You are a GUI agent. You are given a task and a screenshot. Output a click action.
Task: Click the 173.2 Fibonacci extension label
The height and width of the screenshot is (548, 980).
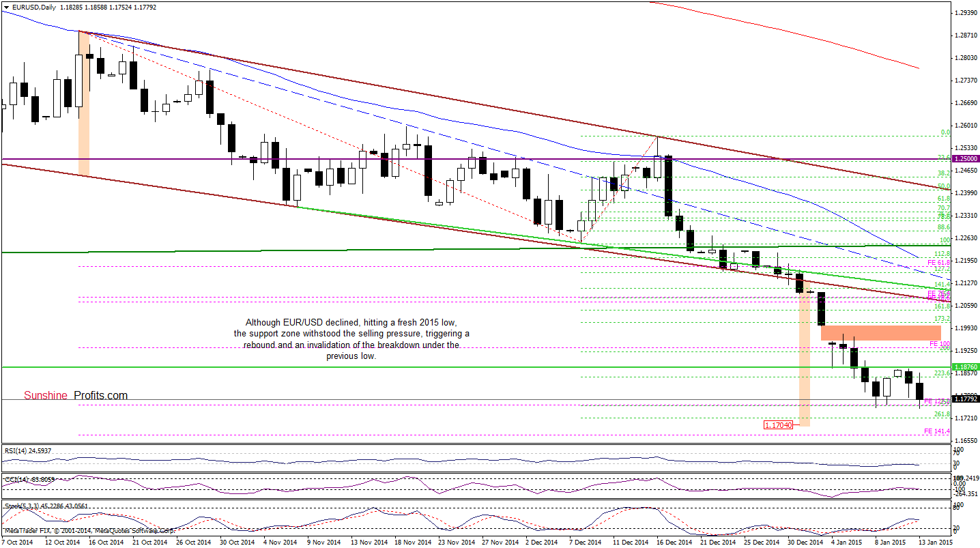click(x=942, y=319)
